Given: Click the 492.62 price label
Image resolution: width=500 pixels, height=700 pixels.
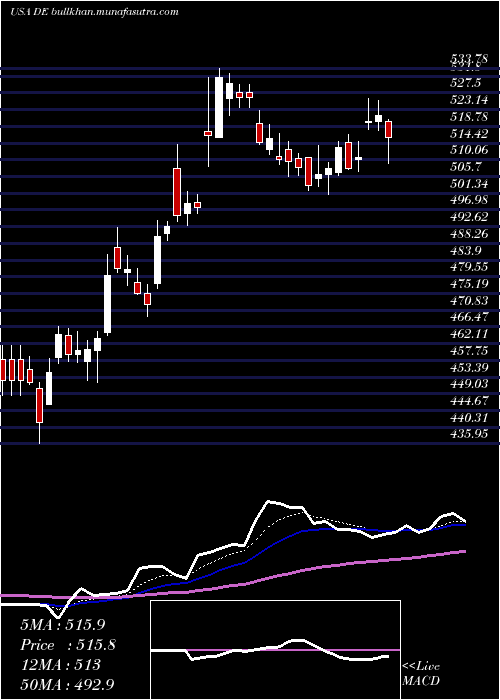Looking at the screenshot, I should pyautogui.click(x=469, y=217).
